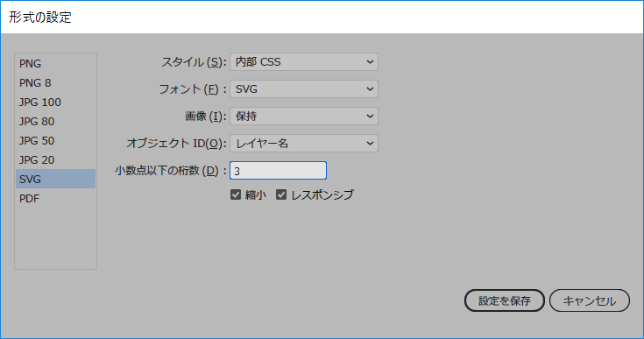644x339 pixels.
Task: Select PNG format in list
Action: [55, 64]
